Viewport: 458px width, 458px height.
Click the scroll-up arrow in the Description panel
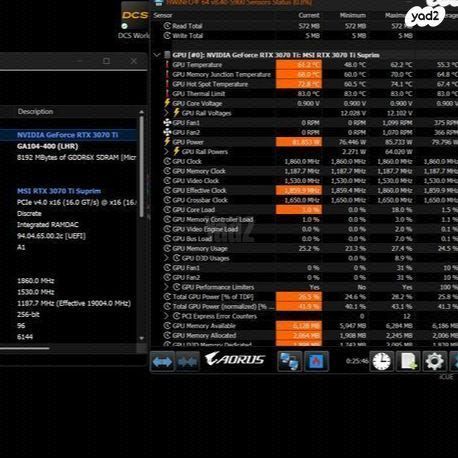[x=141, y=112]
